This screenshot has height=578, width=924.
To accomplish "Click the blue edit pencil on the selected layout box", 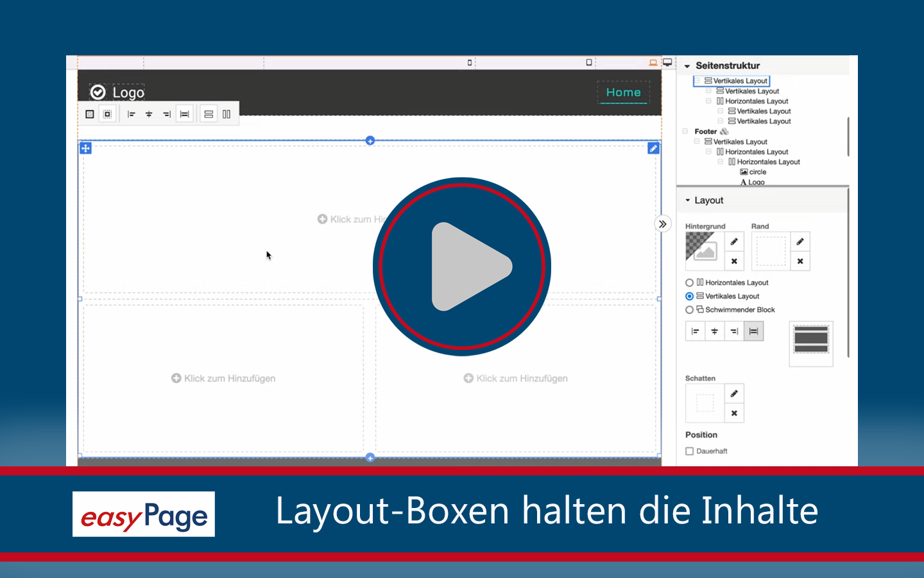I will pos(653,148).
